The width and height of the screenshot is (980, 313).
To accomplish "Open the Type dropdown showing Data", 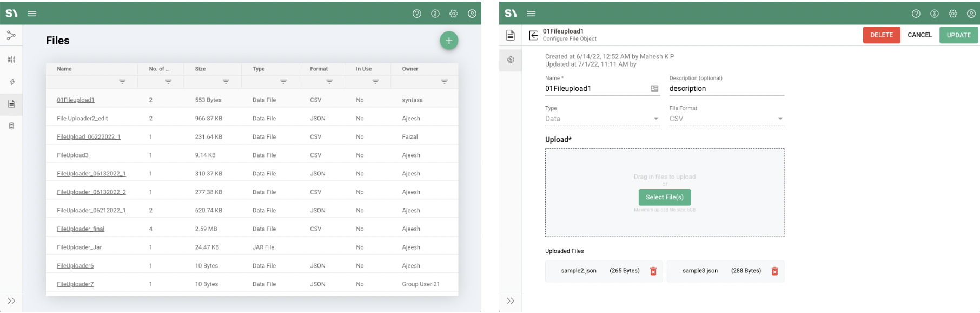I will [x=602, y=119].
